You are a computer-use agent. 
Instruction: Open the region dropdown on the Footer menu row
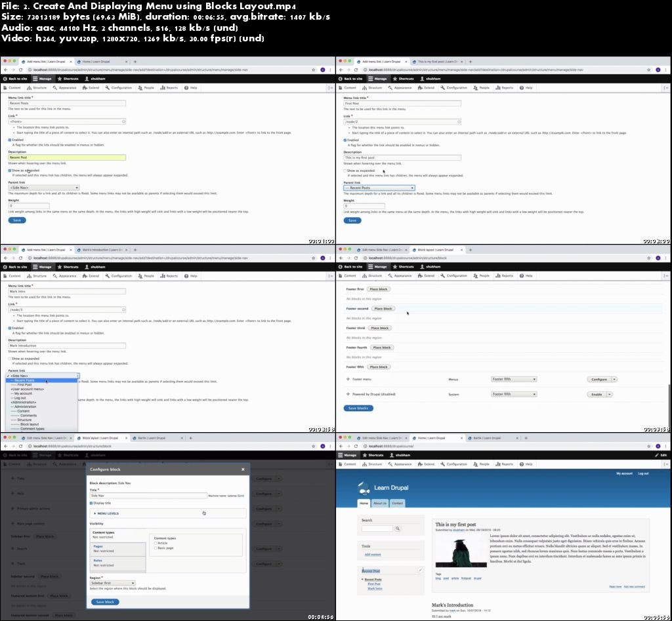coord(514,379)
